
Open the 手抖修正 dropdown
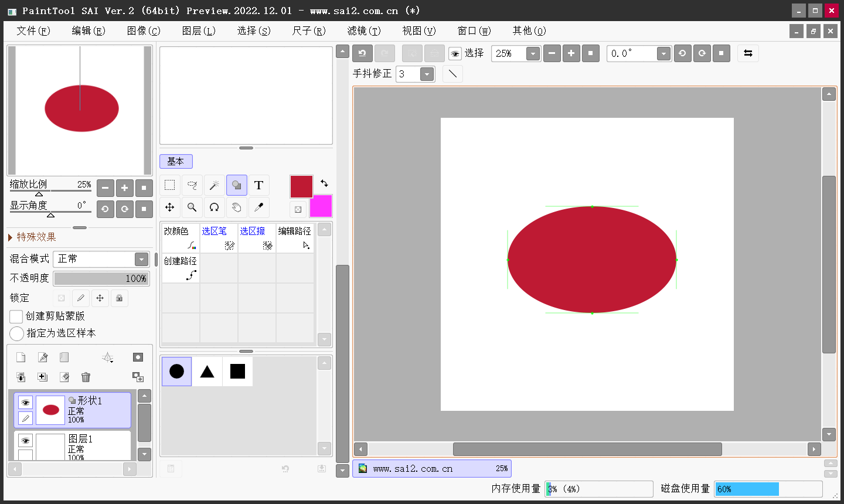[427, 74]
